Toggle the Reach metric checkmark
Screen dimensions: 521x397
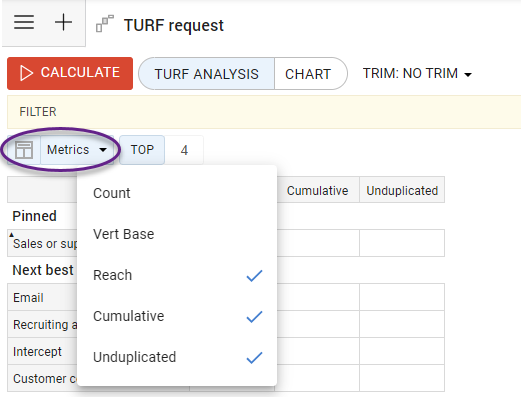point(254,276)
